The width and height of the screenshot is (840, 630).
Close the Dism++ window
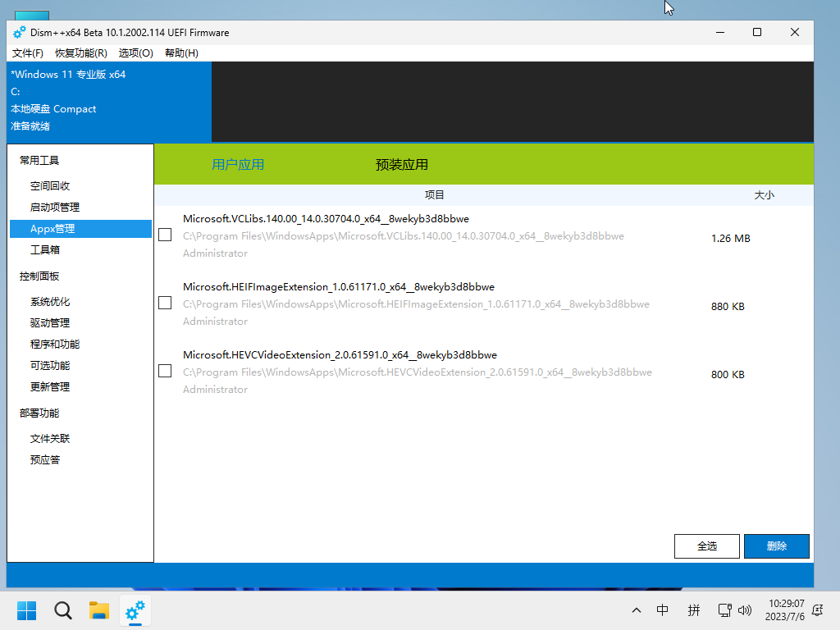click(794, 33)
